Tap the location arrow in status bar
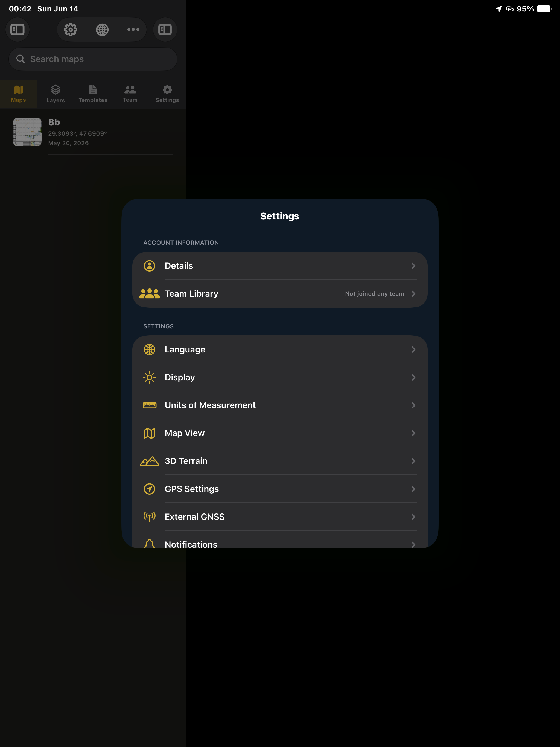The height and width of the screenshot is (747, 560). click(x=498, y=9)
